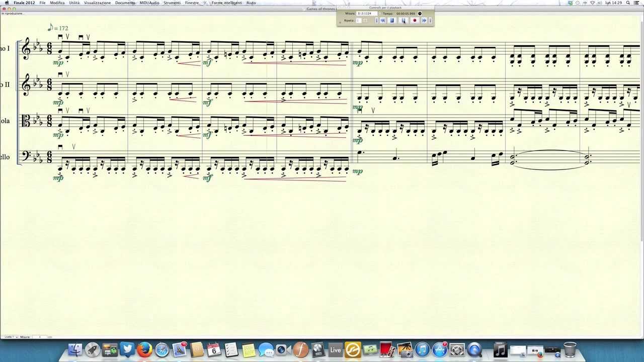This screenshot has width=644, height=362.
Task: Open Launchpad rocket icon in Dock
Action: (93, 349)
